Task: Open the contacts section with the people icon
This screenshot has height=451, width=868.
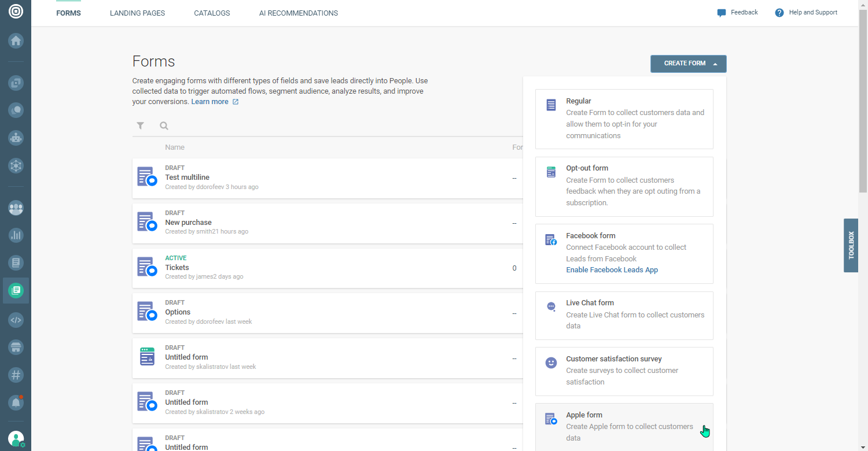Action: 16,208
